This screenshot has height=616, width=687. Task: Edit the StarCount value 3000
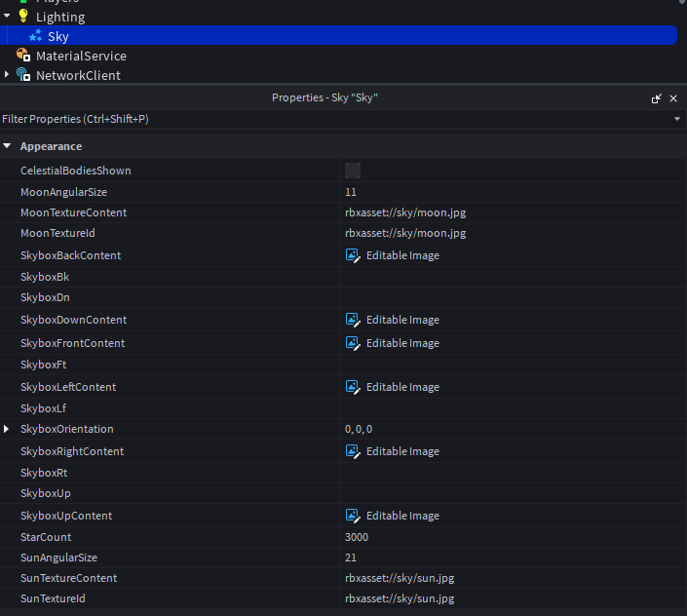514,537
